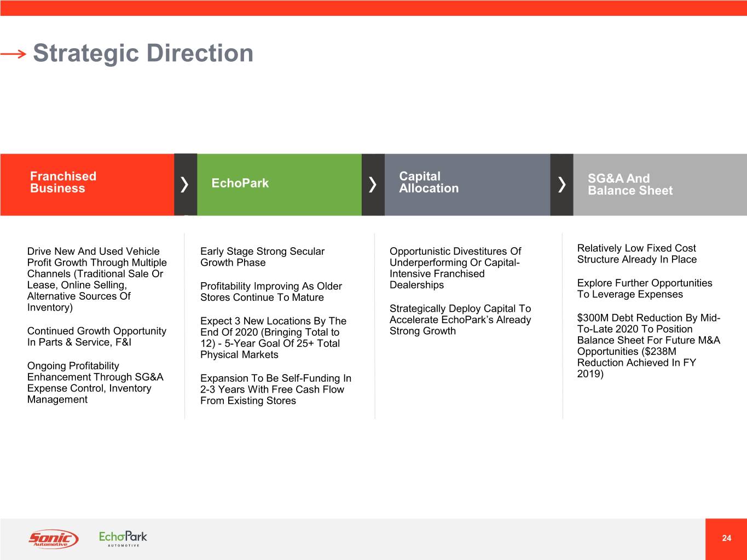Click the red banner across the slide top
The width and height of the screenshot is (747, 560).
pos(373,8)
